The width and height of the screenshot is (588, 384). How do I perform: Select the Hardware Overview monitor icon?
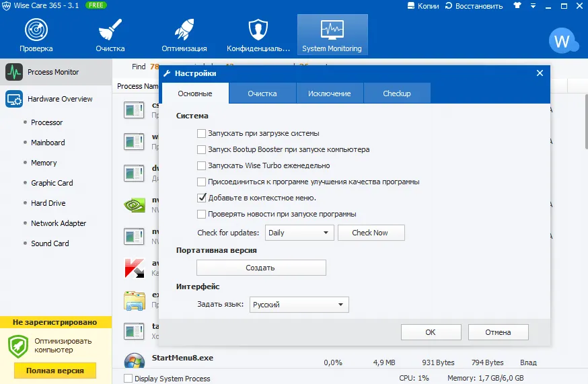(x=14, y=99)
